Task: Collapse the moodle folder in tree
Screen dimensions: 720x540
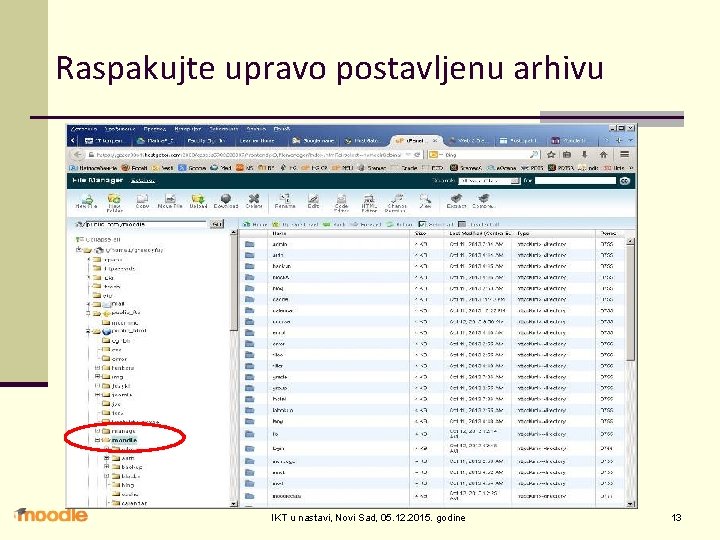Action: point(97,440)
